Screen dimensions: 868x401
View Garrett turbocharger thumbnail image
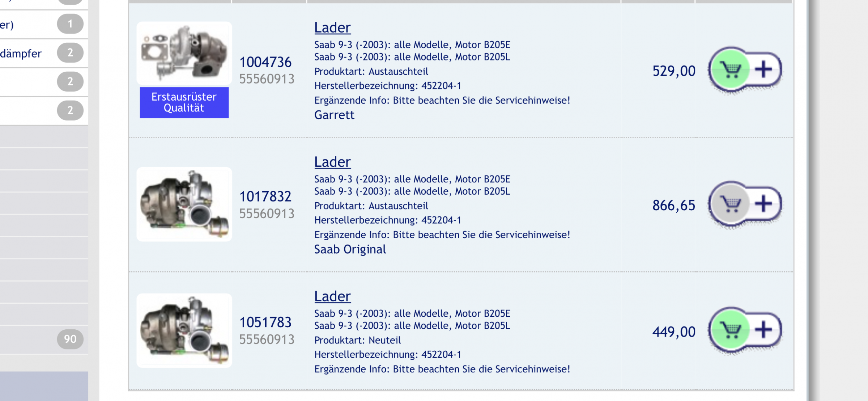click(x=184, y=53)
